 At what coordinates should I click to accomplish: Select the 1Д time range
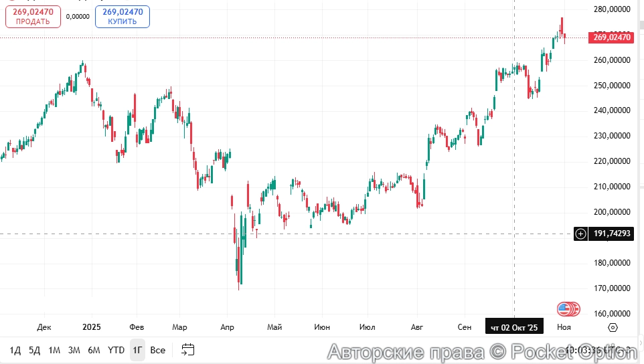tap(15, 350)
